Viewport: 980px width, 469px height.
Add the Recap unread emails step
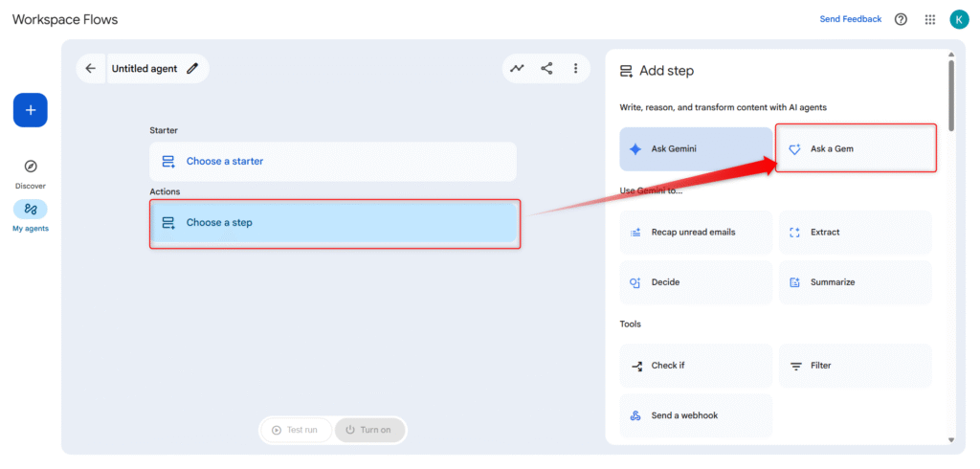[695, 233]
